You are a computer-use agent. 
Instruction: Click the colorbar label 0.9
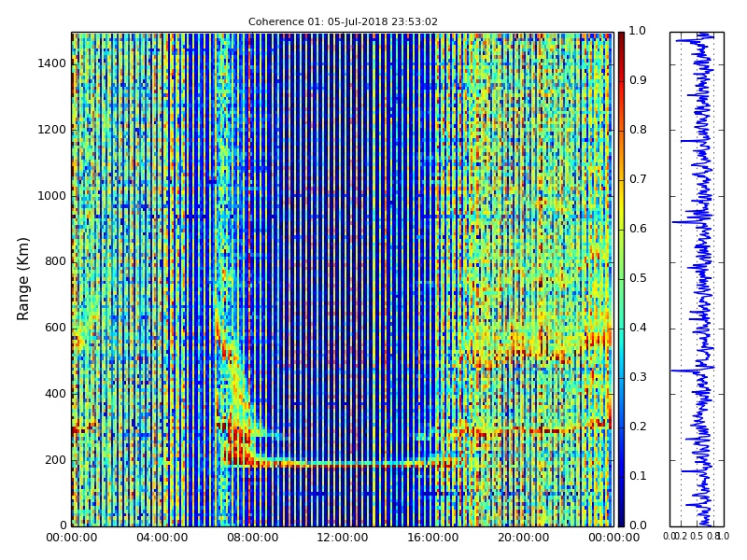click(638, 80)
